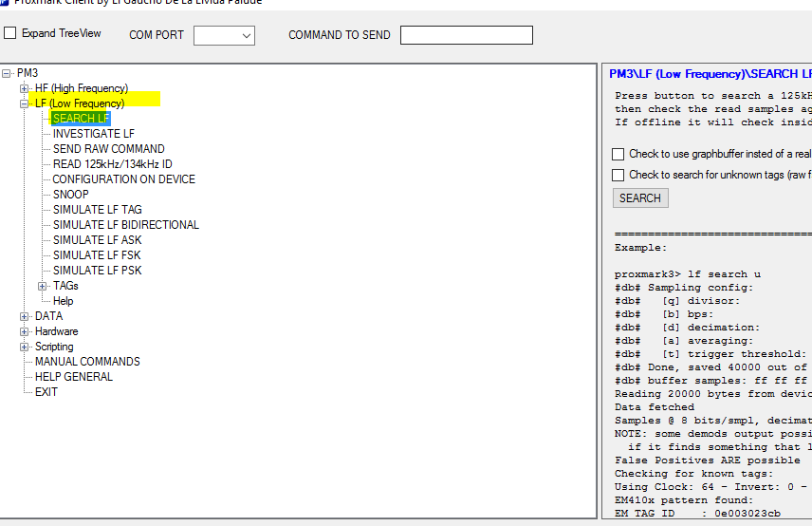Open INVESTIGATE LF in the tree
Viewport: 812px width, 526px height.
click(94, 134)
